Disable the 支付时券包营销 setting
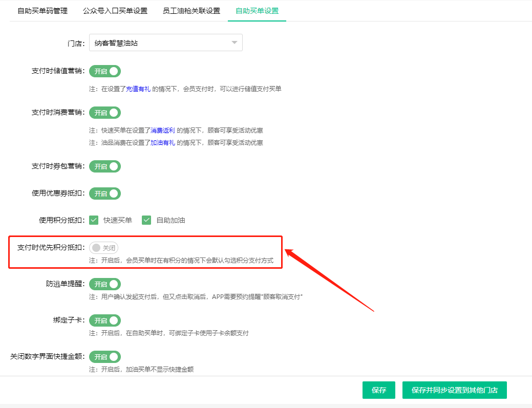Screen dimensions: 532x408 click(x=104, y=166)
